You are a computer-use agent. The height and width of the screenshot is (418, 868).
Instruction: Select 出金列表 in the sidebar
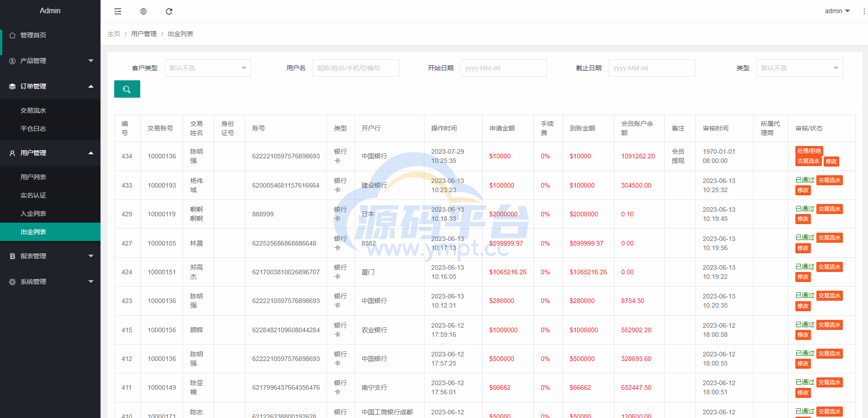click(x=50, y=232)
